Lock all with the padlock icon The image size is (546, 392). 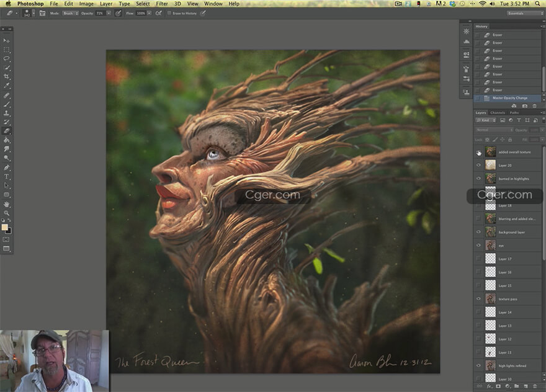click(x=510, y=140)
